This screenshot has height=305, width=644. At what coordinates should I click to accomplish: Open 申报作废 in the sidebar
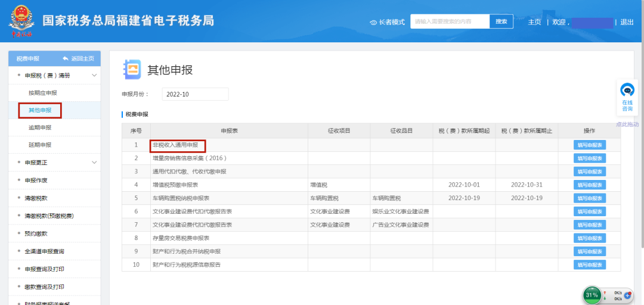pos(36,180)
